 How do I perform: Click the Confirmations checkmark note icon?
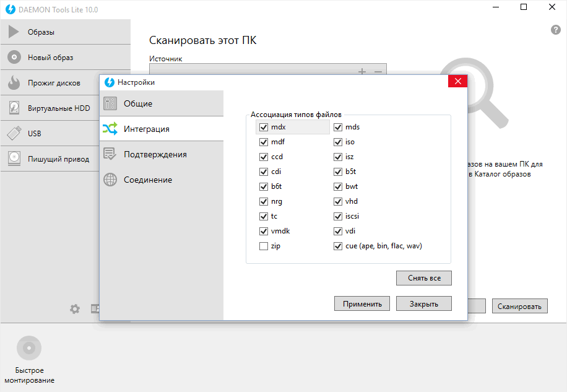coord(110,154)
